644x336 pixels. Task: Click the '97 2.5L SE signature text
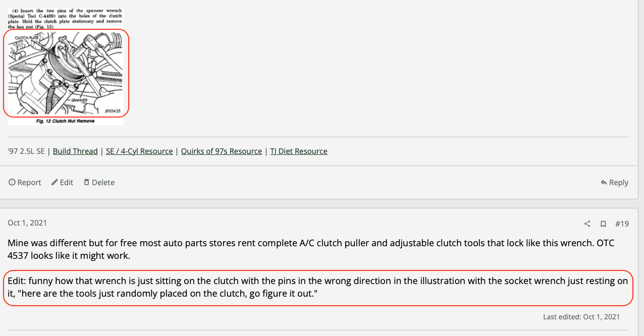[26, 151]
